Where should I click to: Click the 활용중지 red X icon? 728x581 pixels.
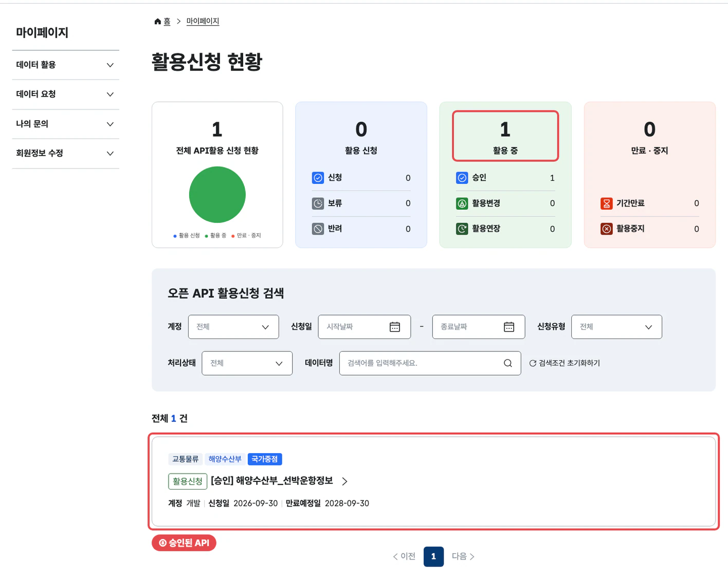[x=607, y=229]
